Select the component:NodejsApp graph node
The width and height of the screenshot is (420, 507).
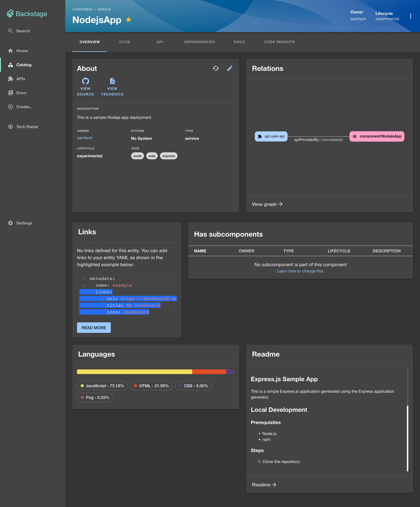tap(377, 136)
